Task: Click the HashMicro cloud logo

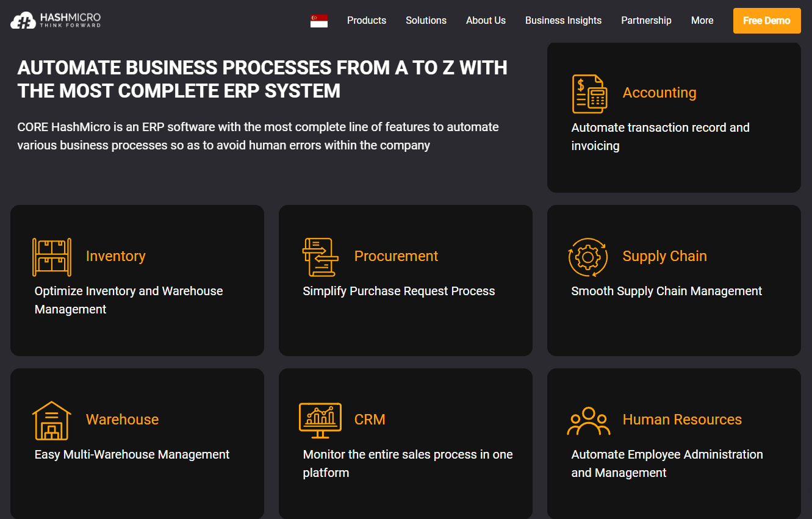Action: click(24, 20)
